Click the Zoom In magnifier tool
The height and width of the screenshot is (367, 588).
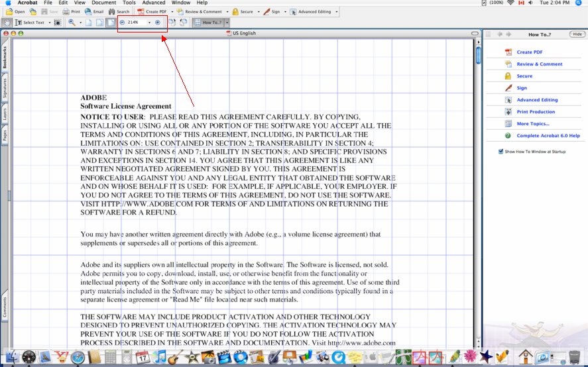tap(72, 23)
